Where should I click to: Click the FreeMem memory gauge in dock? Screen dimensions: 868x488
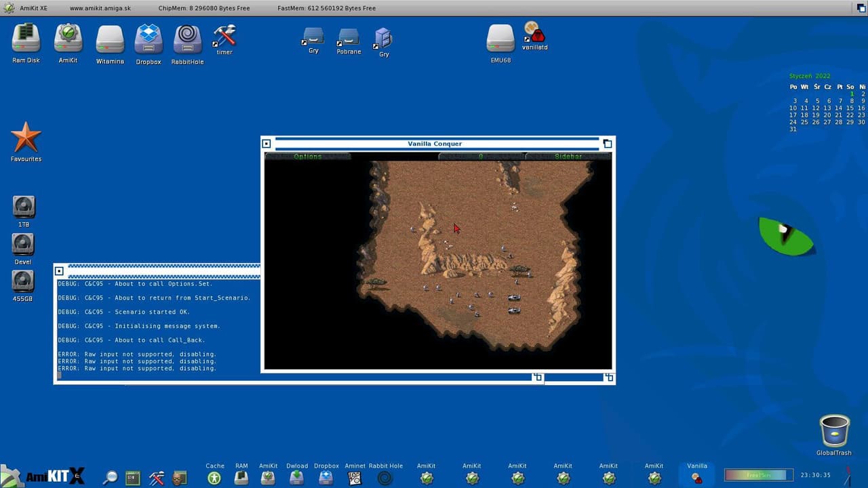tap(759, 475)
